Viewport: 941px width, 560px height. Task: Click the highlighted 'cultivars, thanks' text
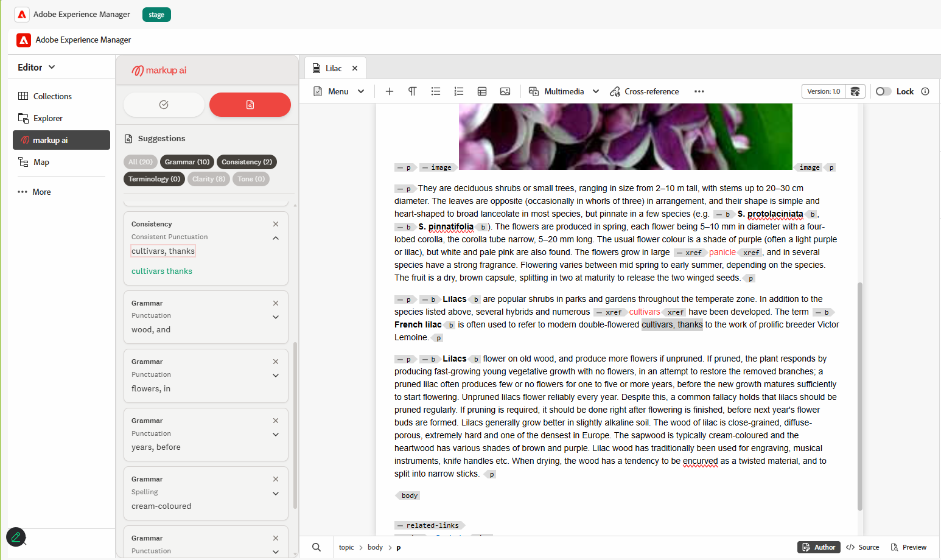(x=672, y=324)
